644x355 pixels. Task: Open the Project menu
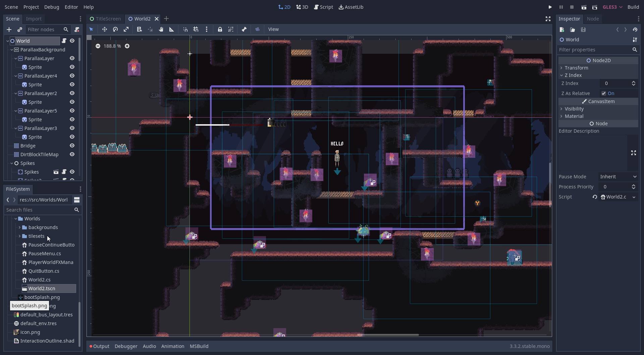(31, 7)
